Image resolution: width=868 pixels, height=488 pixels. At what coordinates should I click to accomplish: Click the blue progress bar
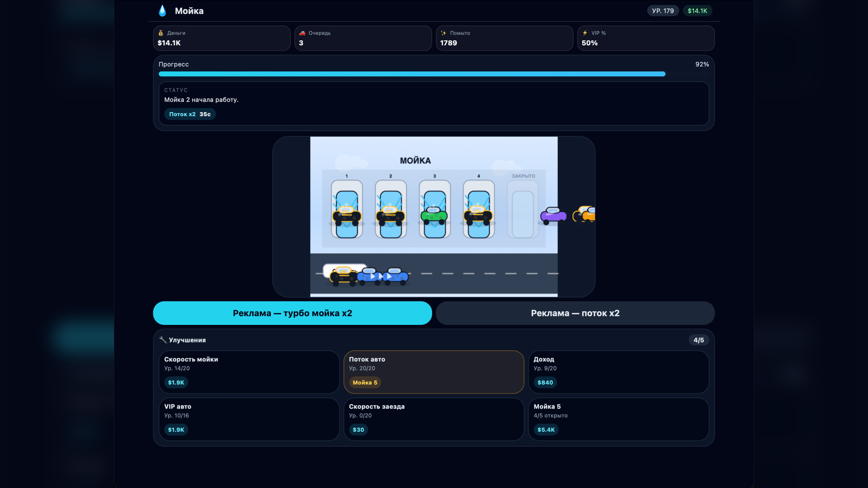tap(412, 74)
